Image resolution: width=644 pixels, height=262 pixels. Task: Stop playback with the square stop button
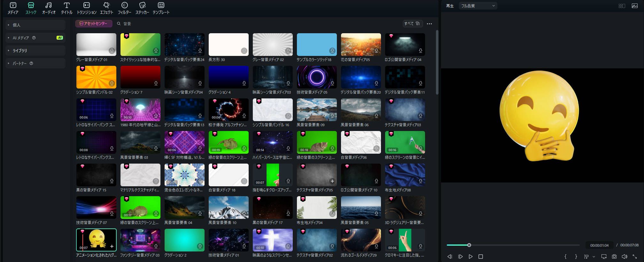(480, 257)
